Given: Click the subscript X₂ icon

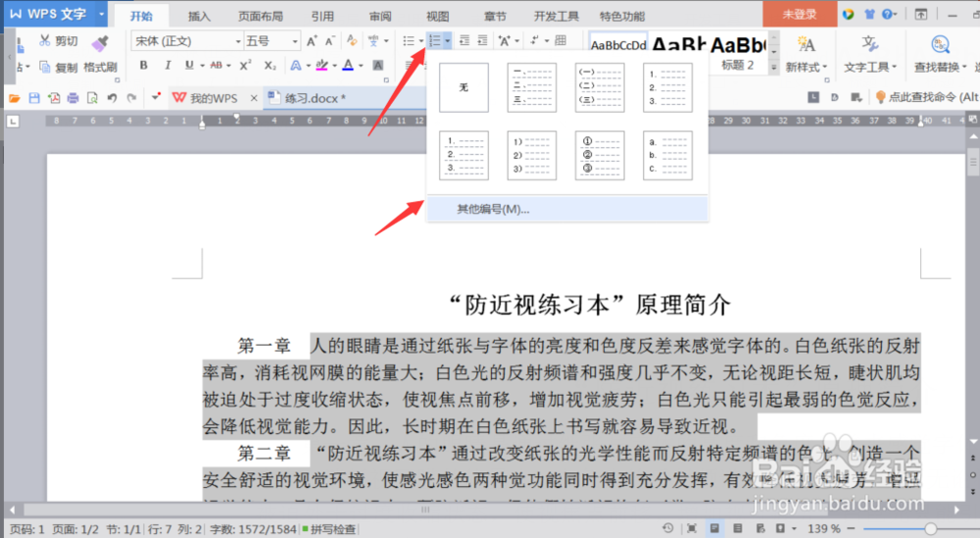Looking at the screenshot, I should (270, 65).
